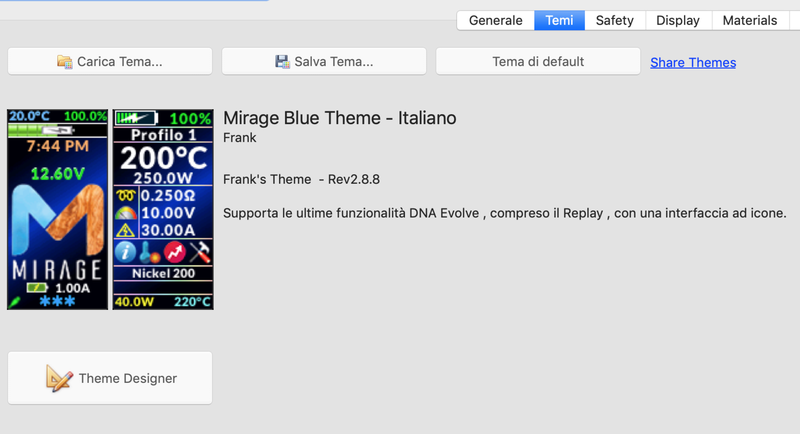
Task: Click the 40.0W value at preview bottom
Action: 134,301
